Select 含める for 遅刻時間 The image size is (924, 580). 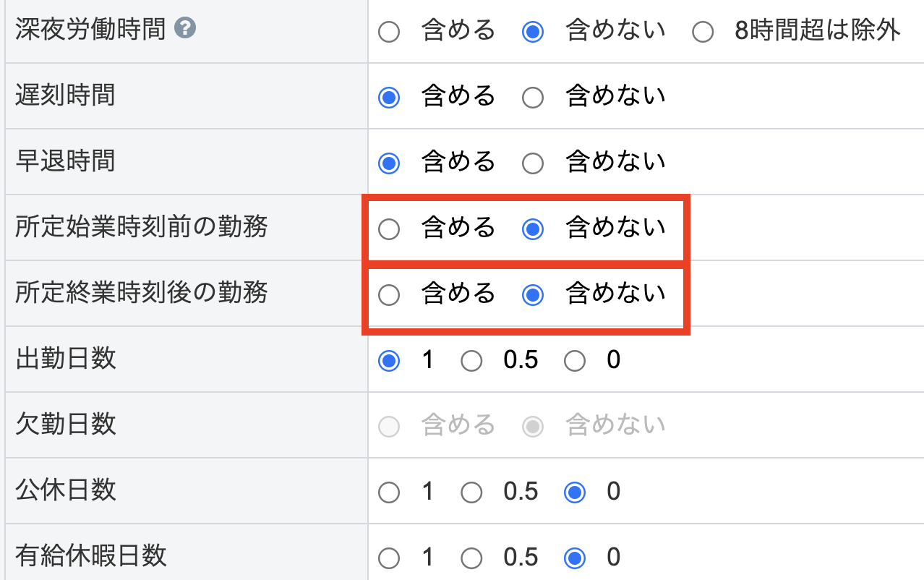click(x=389, y=98)
